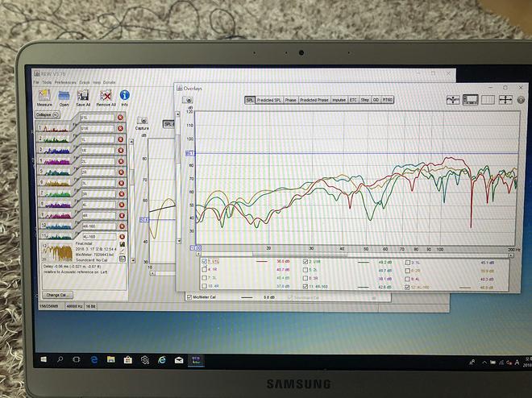Switch to the Impulse tab

point(339,100)
